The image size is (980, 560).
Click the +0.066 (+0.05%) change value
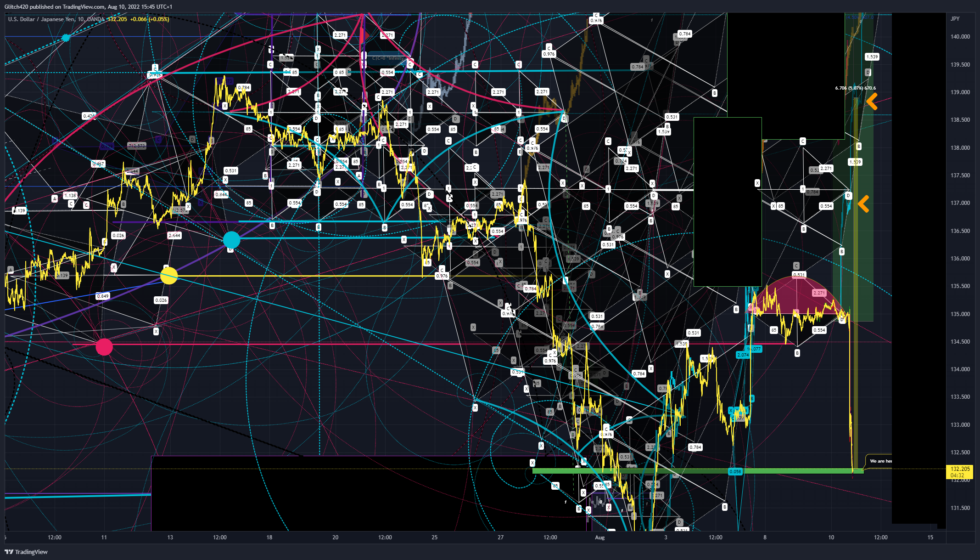pyautogui.click(x=150, y=19)
